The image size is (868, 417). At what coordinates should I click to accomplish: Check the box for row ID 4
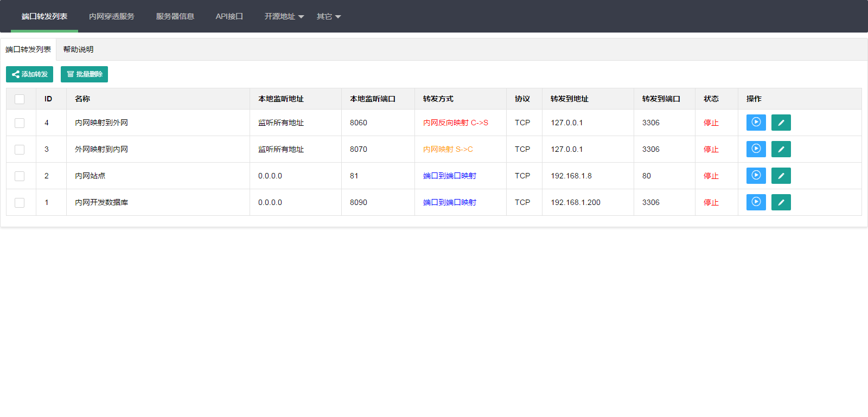pyautogui.click(x=20, y=123)
